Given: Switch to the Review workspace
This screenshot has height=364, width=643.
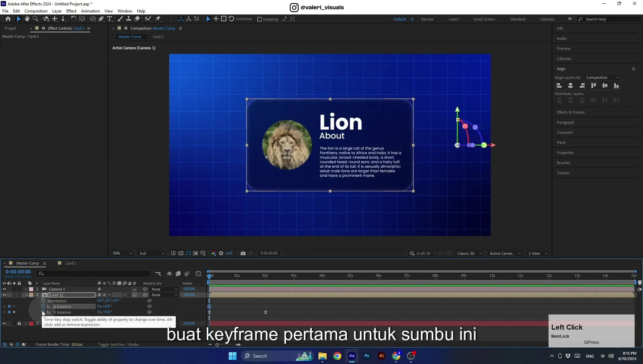Looking at the screenshot, I should click(427, 19).
